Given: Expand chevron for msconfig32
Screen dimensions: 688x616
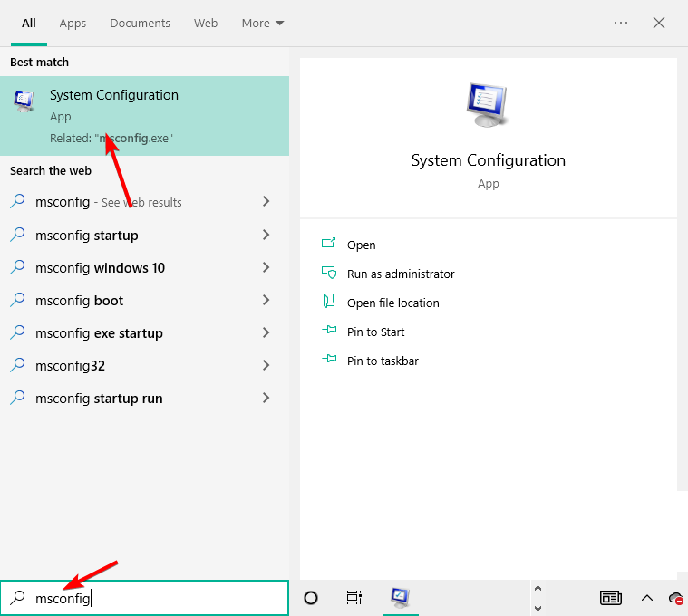Looking at the screenshot, I should [266, 365].
